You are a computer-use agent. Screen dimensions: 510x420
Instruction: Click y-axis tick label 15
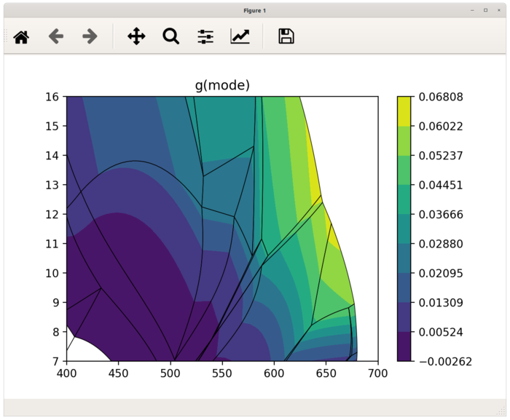pos(52,126)
